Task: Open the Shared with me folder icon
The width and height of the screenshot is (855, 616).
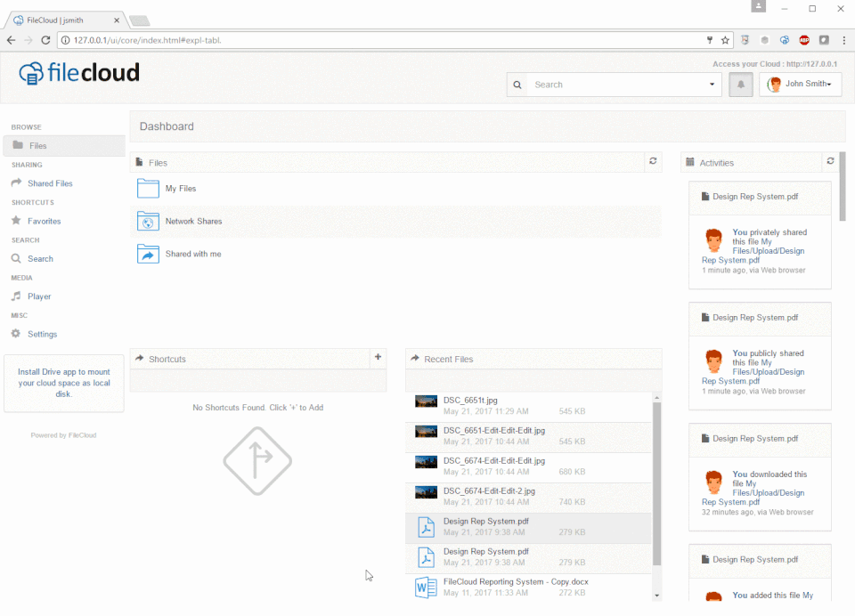Action: click(148, 254)
